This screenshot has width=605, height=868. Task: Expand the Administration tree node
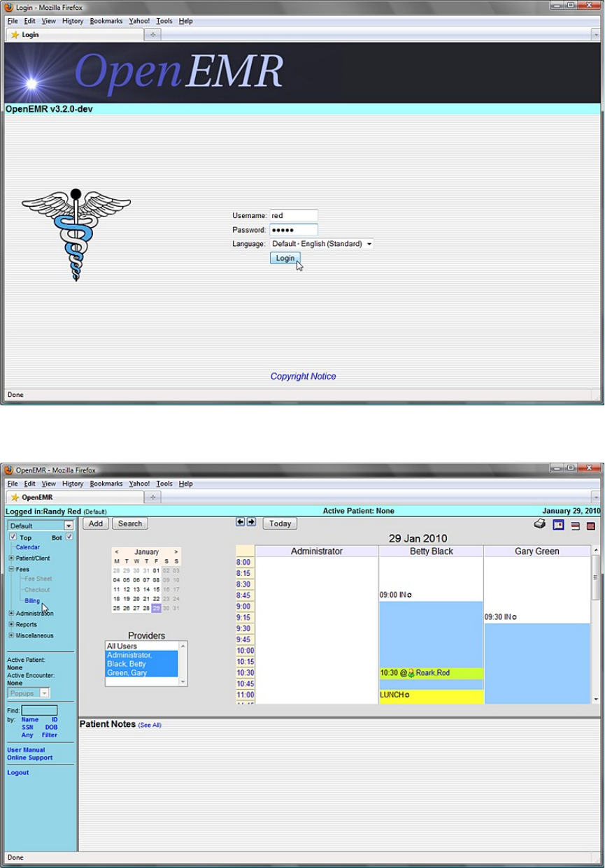point(11,614)
